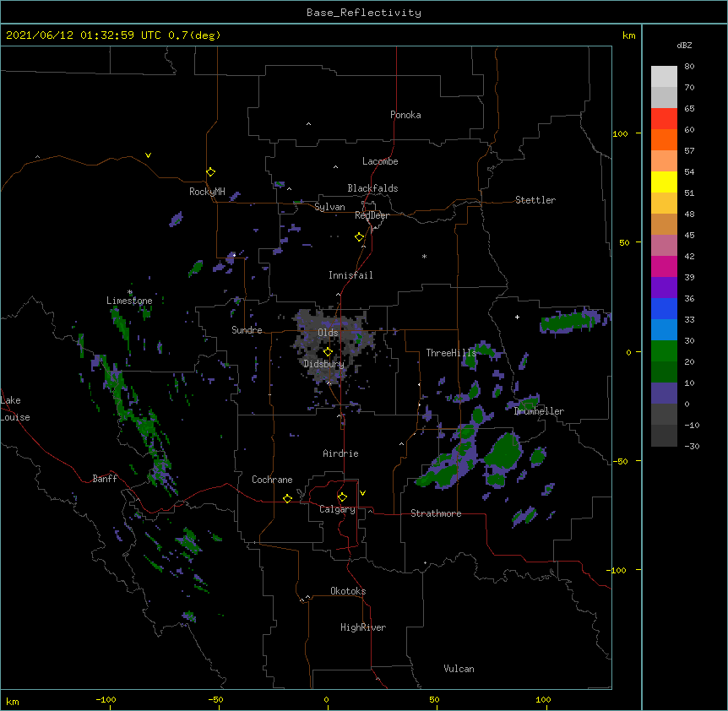Click the white plus marker north of Drumheller
728x711 pixels.
coord(517,317)
